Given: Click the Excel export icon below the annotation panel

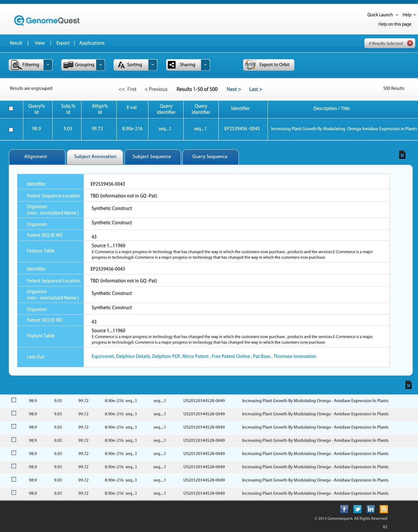Looking at the screenshot, I should pyautogui.click(x=408, y=385).
